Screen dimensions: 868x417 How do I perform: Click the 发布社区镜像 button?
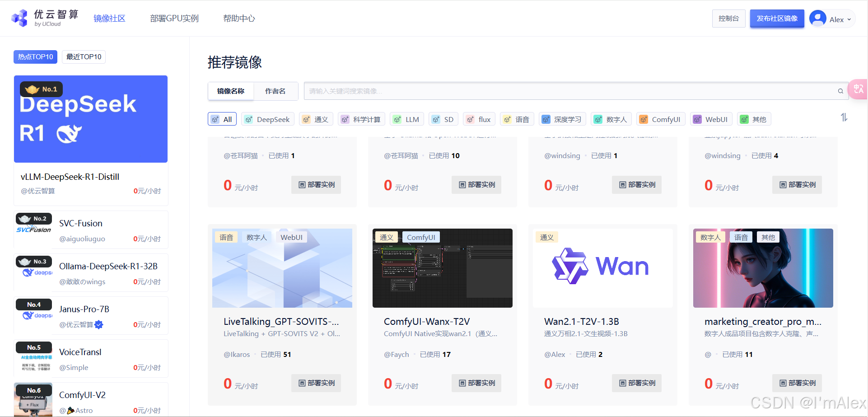pyautogui.click(x=777, y=19)
